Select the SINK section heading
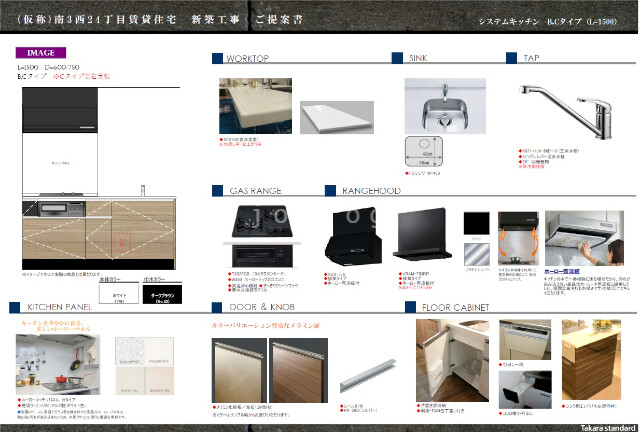Screen dimensions: 640x432 tap(418, 58)
